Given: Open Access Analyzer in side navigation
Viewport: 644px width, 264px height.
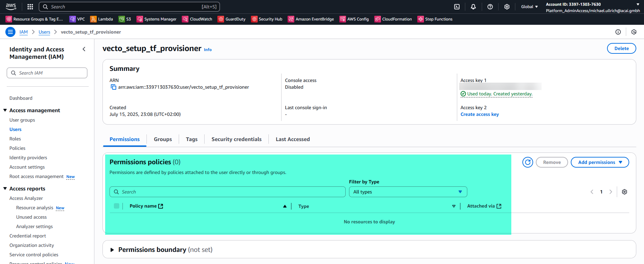Looking at the screenshot, I should point(26,198).
